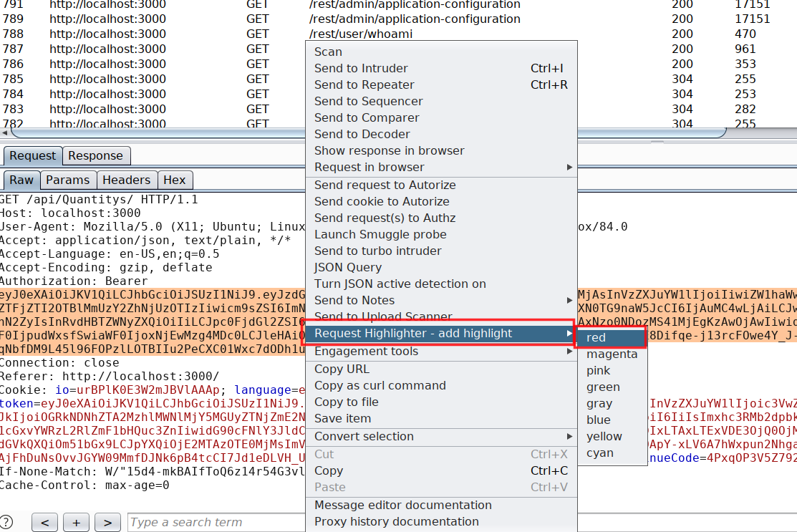Click Send cookie to Autorize
The height and width of the screenshot is (532, 797).
click(441, 201)
